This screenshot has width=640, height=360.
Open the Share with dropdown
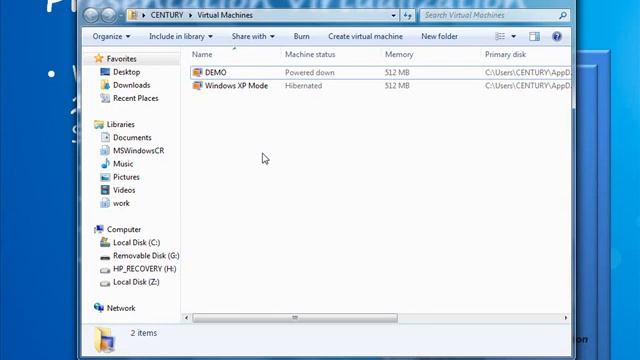[253, 36]
